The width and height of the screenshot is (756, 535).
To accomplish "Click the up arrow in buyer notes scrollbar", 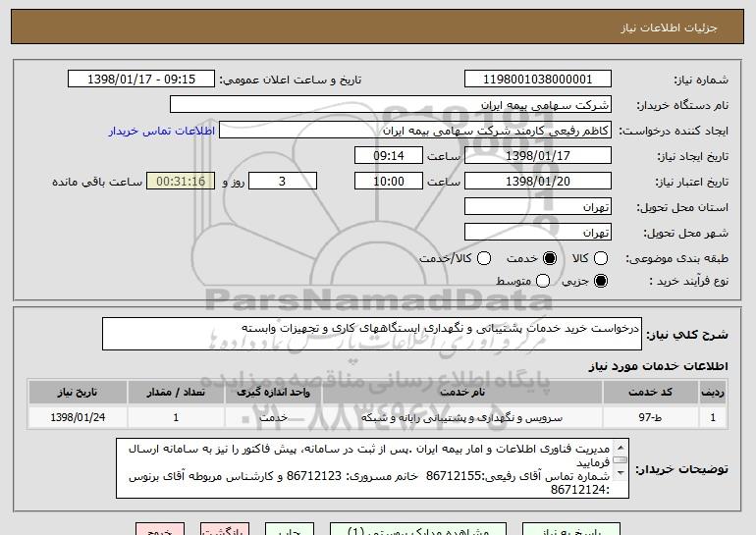I will pos(621,448).
